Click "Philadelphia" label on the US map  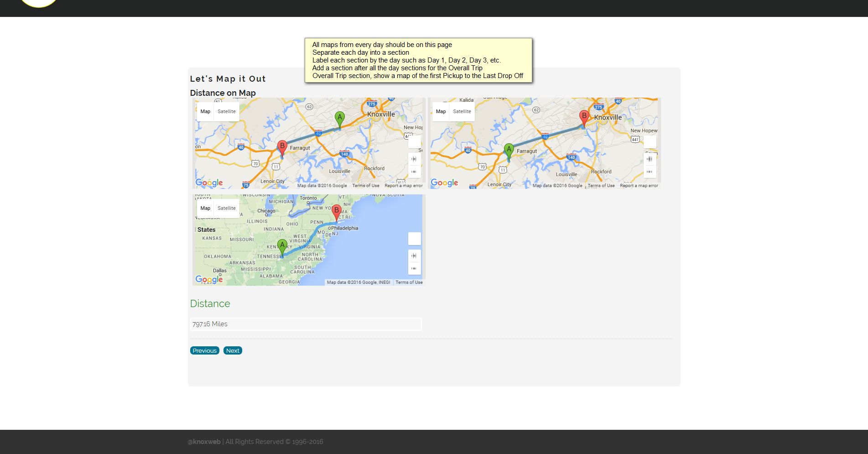(x=345, y=228)
